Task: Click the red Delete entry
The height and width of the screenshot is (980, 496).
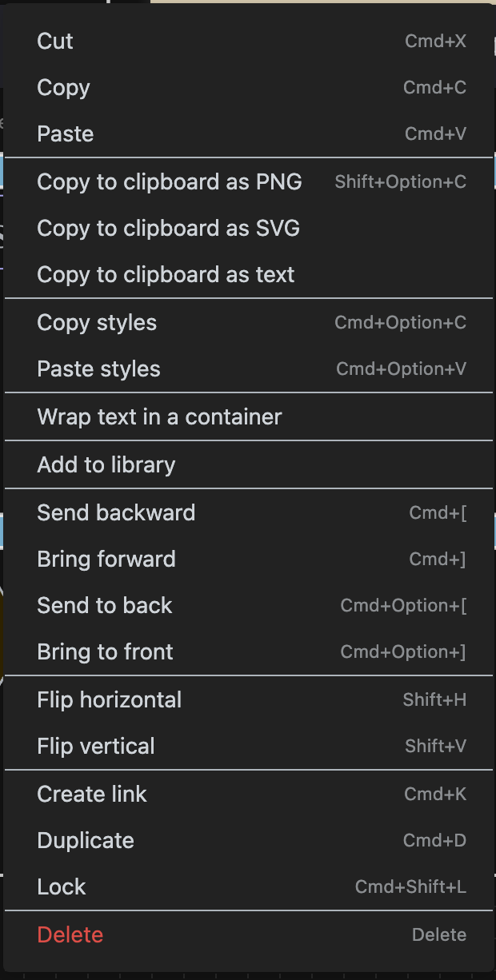Action: point(70,935)
